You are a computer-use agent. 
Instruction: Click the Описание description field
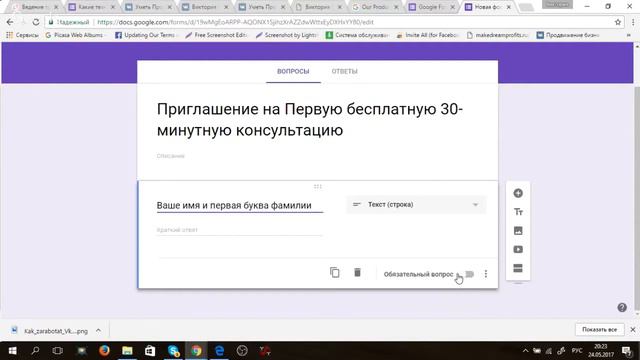pos(171,156)
